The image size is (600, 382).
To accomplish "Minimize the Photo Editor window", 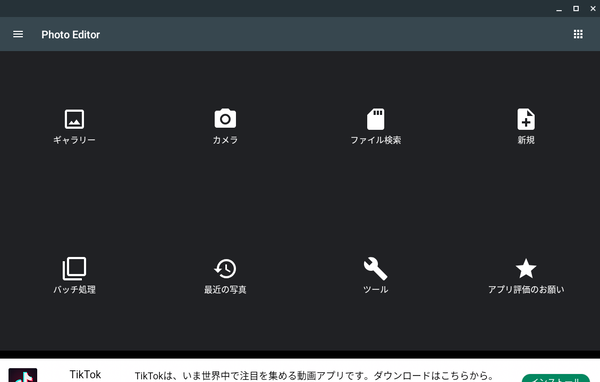I will click(559, 9).
